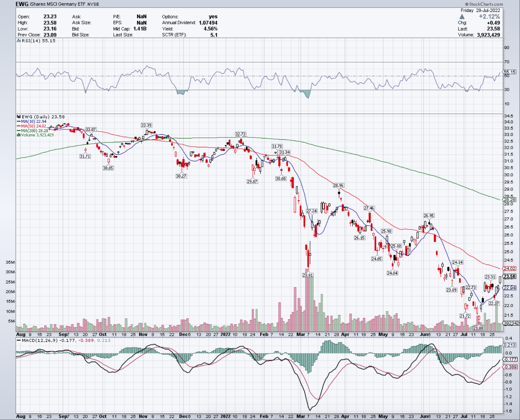Click the 23.91 March low annotation
The image size is (520, 420).
point(308,275)
